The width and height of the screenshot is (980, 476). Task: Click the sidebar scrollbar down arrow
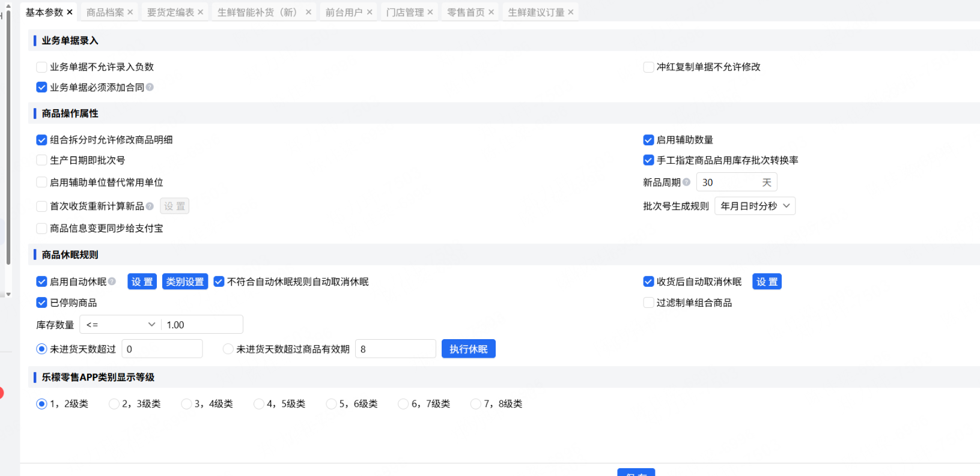click(8, 294)
